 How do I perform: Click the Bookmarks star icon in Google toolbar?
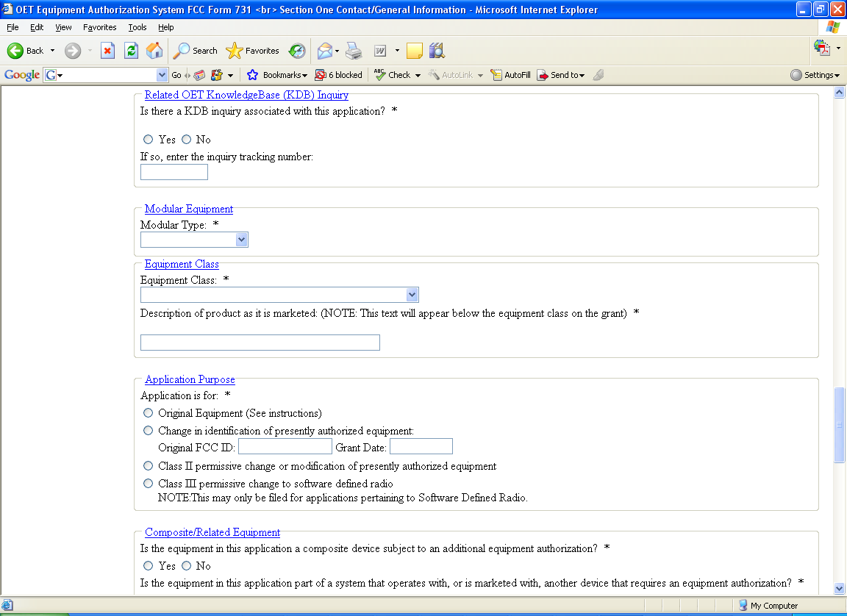click(252, 75)
